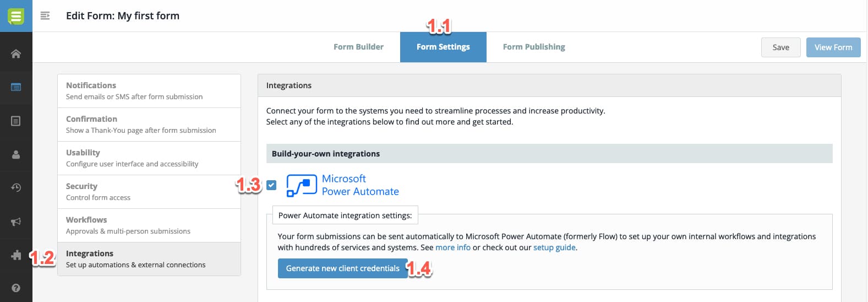
Task: Open the Forms icon in sidebar
Action: (16, 87)
